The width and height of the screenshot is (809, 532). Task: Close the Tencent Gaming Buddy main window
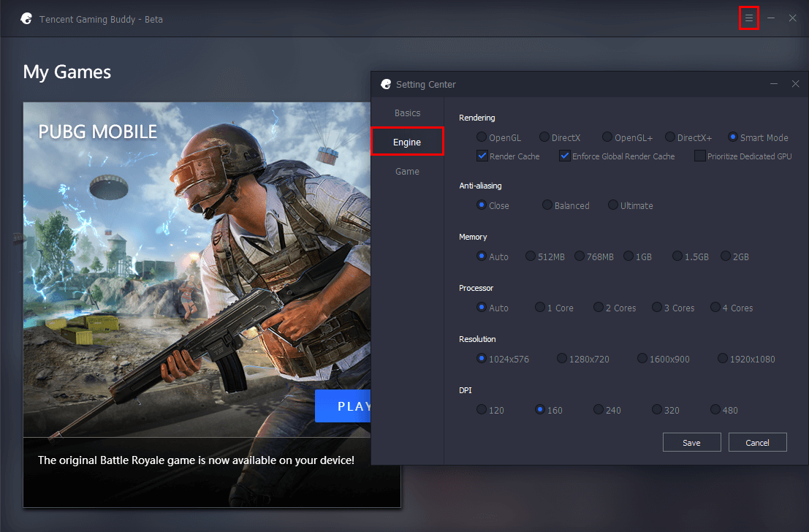pos(792,18)
